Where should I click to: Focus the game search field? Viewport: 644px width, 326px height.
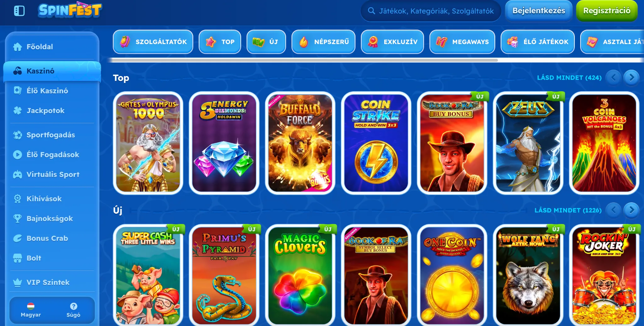pyautogui.click(x=431, y=11)
